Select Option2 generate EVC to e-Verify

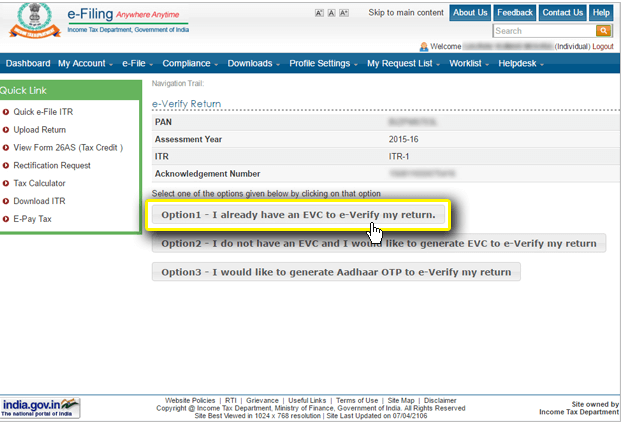click(x=379, y=244)
